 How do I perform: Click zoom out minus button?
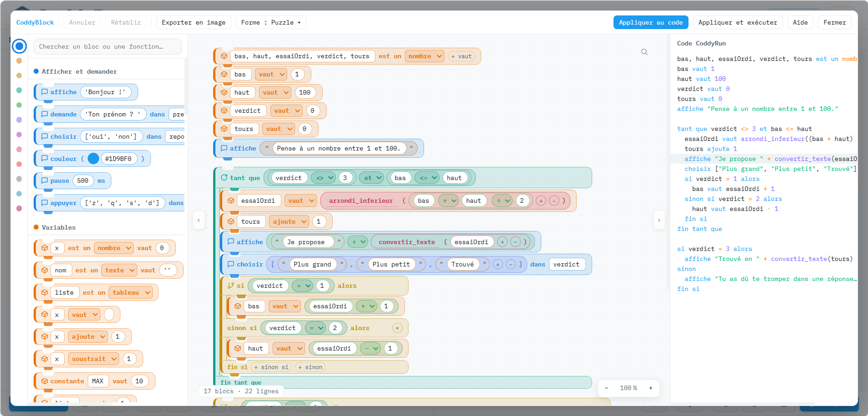[606, 388]
